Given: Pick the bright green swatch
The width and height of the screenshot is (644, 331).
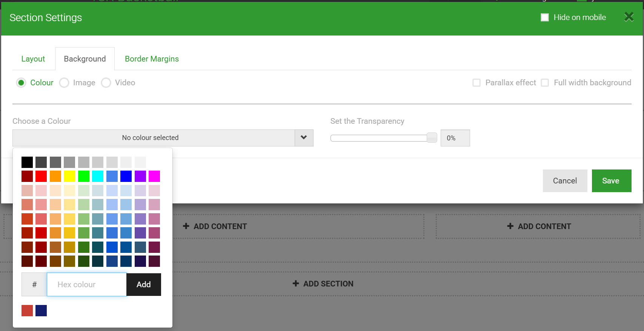Looking at the screenshot, I should [84, 176].
